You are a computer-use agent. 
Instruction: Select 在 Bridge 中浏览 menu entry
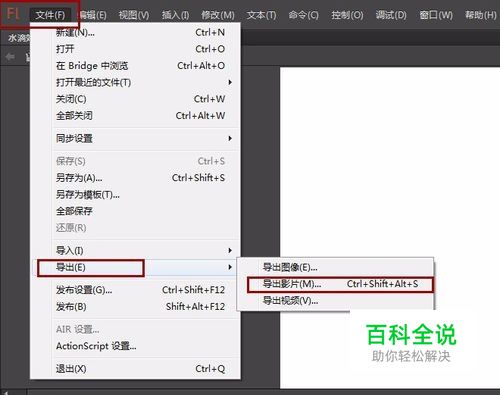[135, 66]
